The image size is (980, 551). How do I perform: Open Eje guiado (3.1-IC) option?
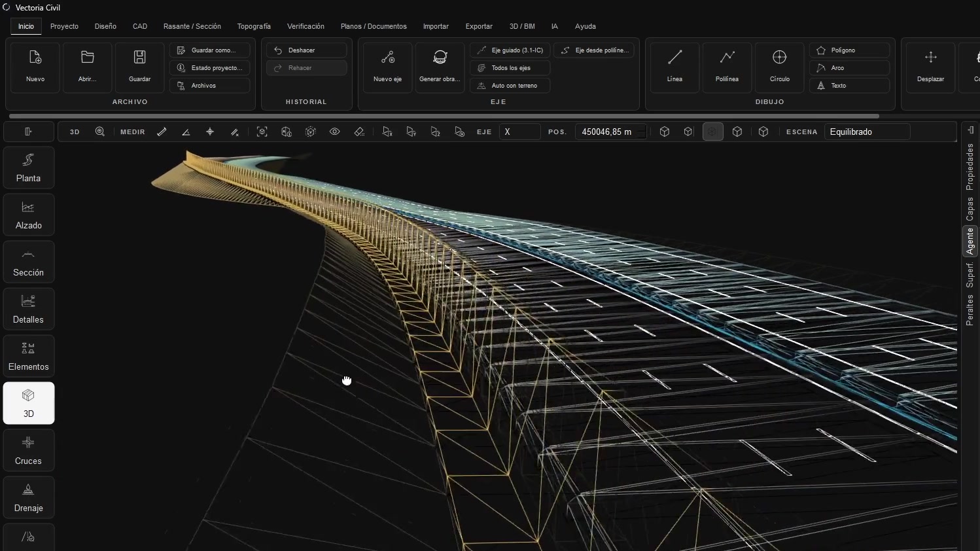[510, 50]
